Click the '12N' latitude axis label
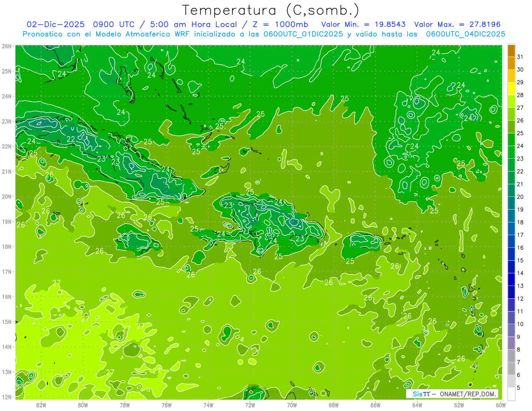This screenshot has width=532, height=411. click(x=6, y=397)
